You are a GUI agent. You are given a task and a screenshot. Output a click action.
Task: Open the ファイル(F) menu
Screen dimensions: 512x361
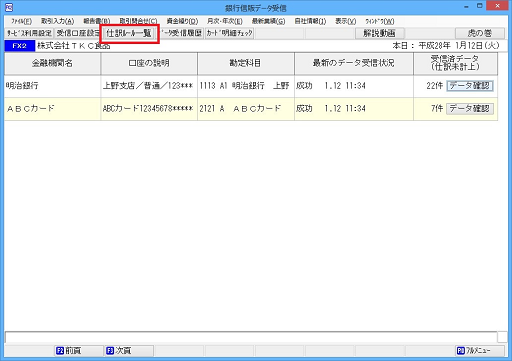(21, 21)
